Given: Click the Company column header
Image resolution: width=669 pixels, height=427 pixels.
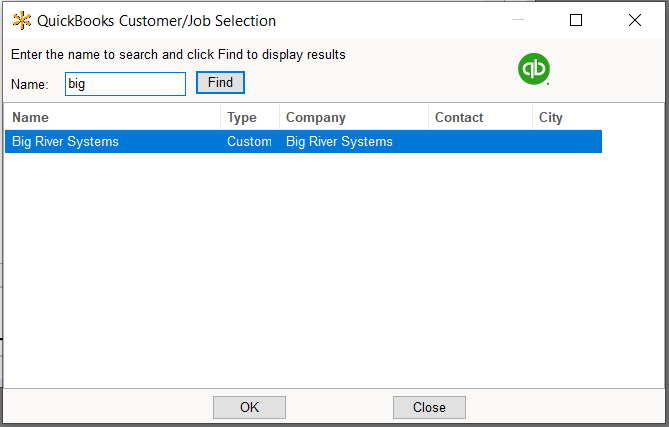Looking at the screenshot, I should click(x=353, y=118).
